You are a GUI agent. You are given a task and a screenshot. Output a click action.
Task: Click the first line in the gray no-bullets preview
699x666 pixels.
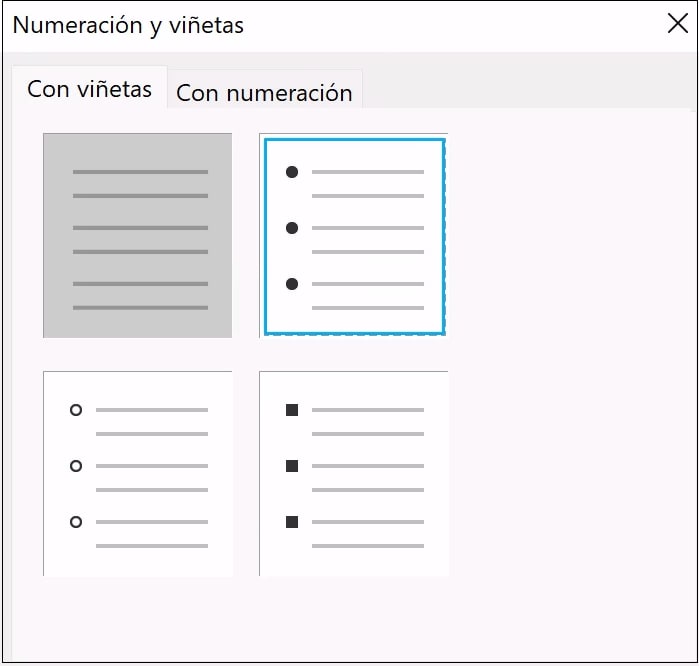pyautogui.click(x=140, y=172)
